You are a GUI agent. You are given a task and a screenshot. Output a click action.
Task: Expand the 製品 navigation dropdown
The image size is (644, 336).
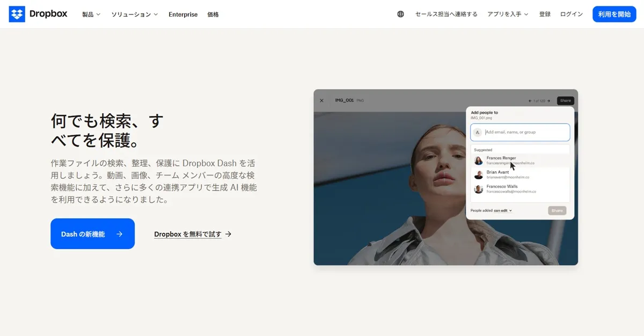point(90,14)
